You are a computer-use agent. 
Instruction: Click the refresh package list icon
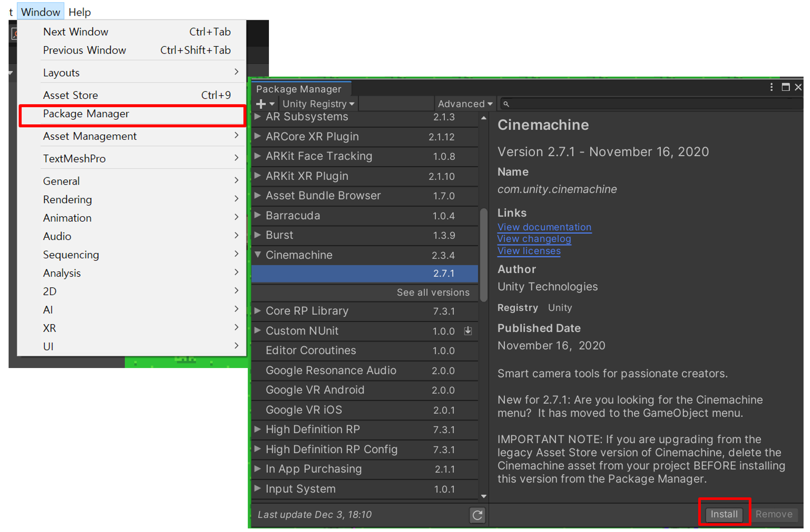pos(477,515)
